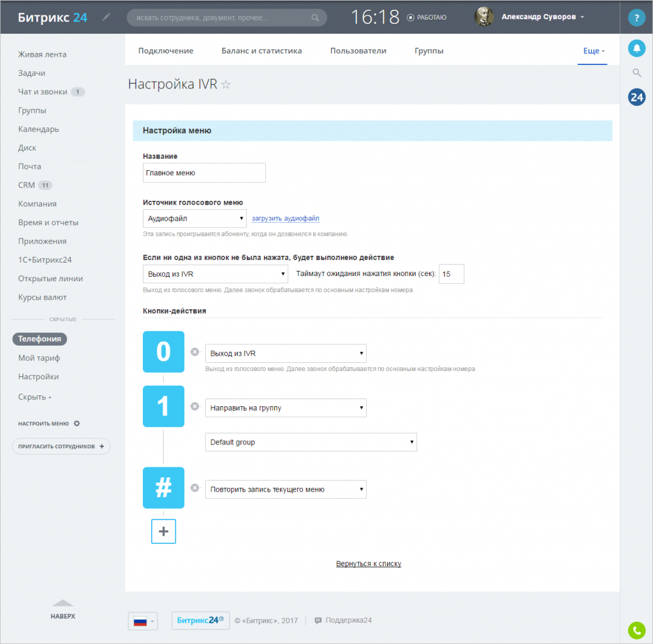
Task: Click the blue 1 key tile
Action: (x=163, y=406)
